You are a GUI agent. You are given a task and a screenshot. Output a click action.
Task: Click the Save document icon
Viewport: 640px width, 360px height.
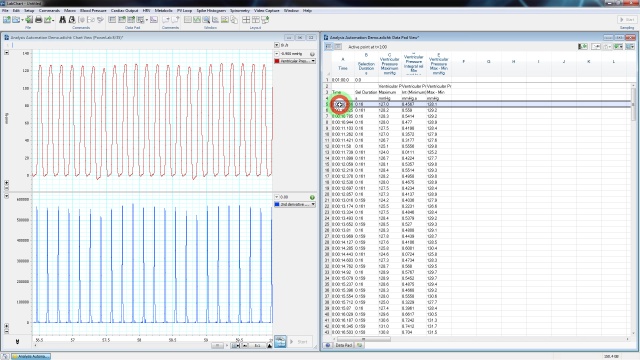coord(29,20)
